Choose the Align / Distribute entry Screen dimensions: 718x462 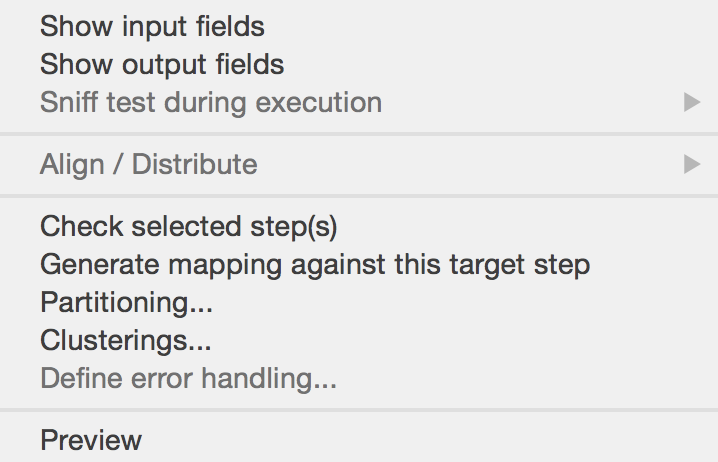click(148, 164)
